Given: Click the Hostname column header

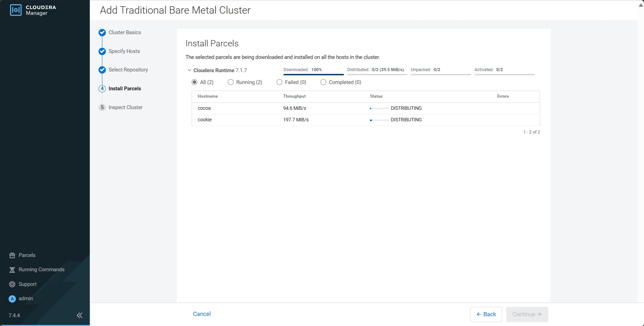Looking at the screenshot, I should tap(208, 96).
